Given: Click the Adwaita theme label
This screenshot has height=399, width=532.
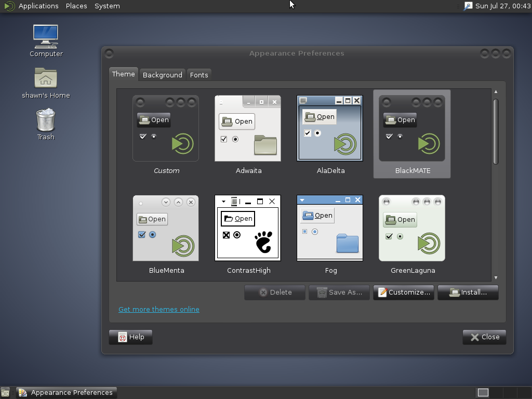Looking at the screenshot, I should coord(249,170).
